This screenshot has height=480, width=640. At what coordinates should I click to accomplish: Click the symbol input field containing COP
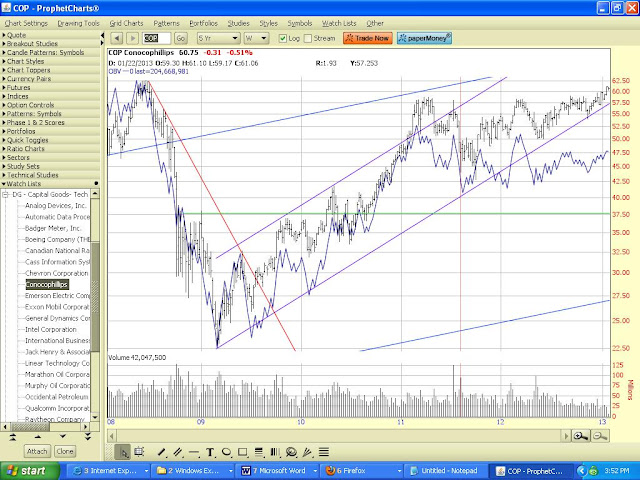coord(156,38)
